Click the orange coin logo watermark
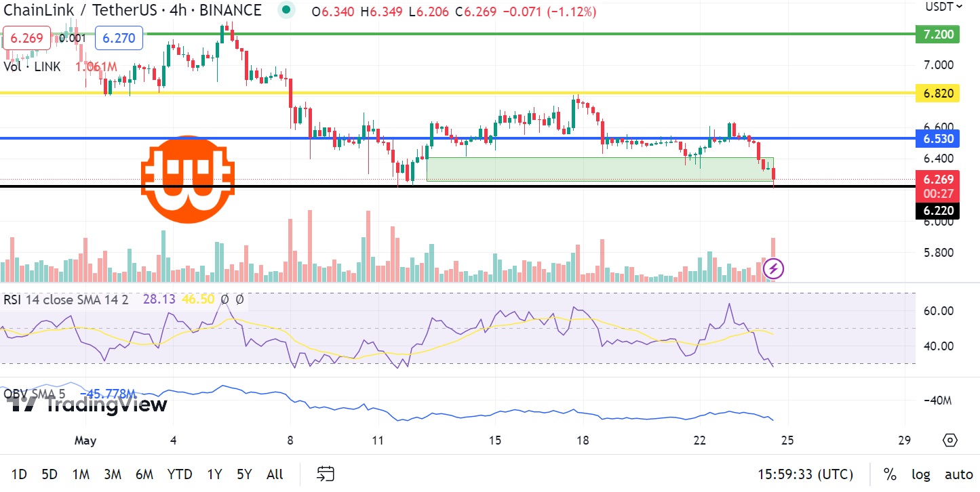980x492 pixels. (x=187, y=179)
